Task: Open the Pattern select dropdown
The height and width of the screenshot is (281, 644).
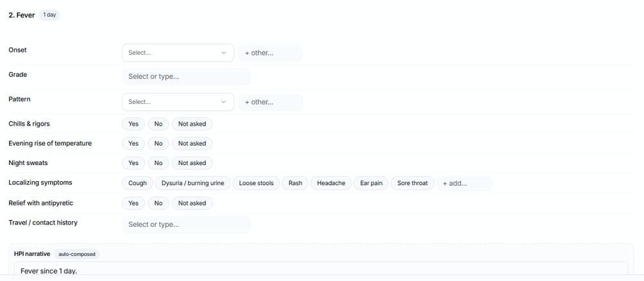Action: 178,102
